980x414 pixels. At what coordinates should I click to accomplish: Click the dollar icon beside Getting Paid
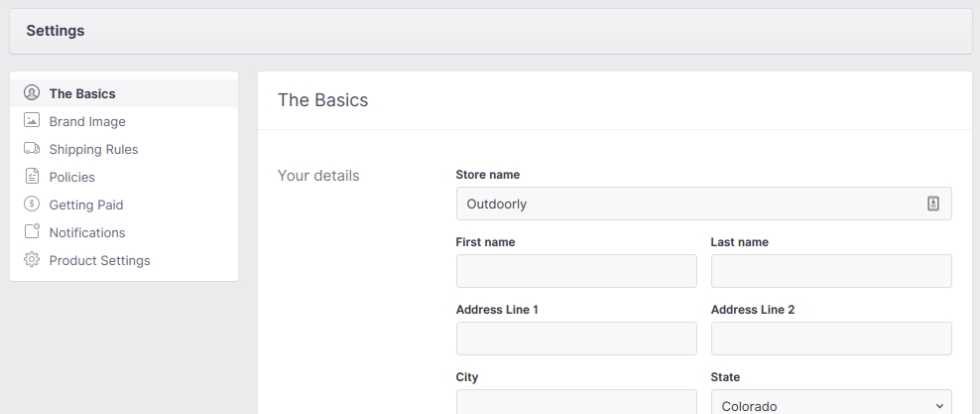click(x=32, y=205)
